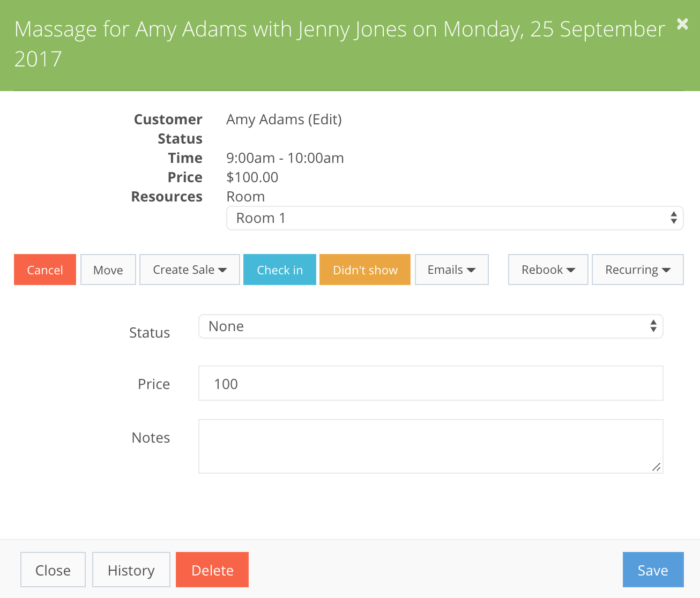Viewport: 700px width, 598px height.
Task: Save the appointment changes
Action: point(653,570)
